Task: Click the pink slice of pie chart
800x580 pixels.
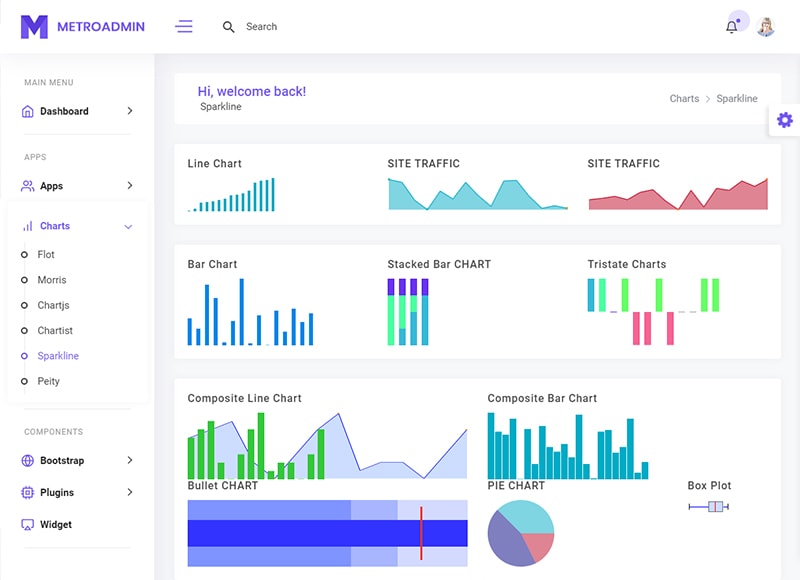Action: tap(539, 545)
